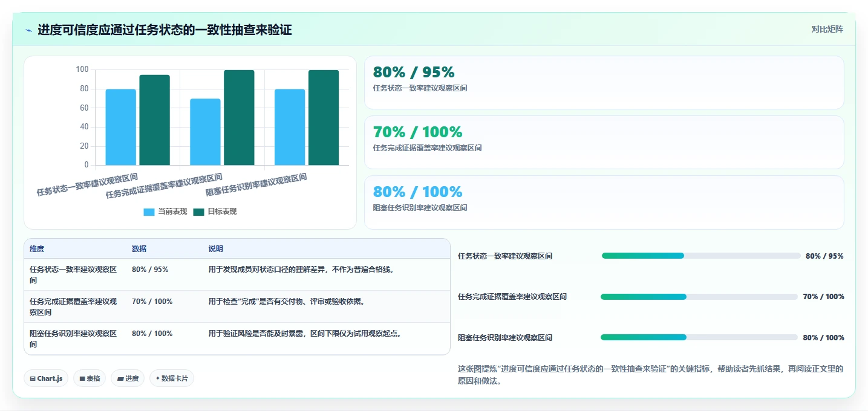Click the progress value label 80% / 95%
The image size is (868, 411).
tap(824, 256)
